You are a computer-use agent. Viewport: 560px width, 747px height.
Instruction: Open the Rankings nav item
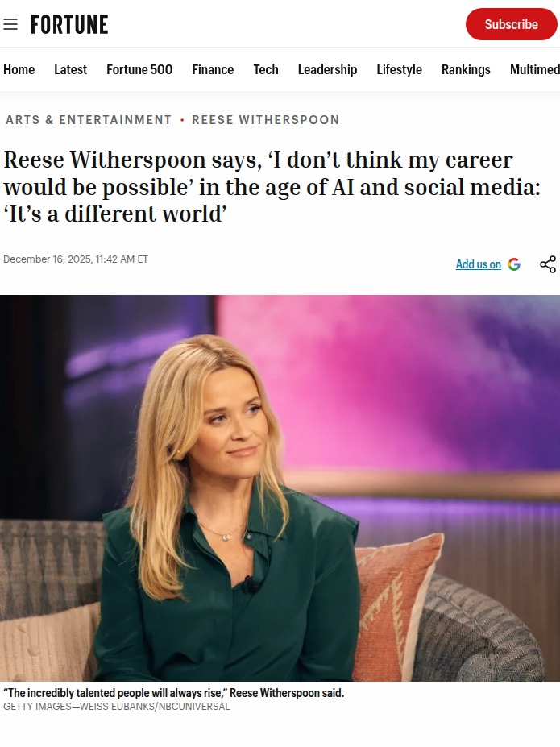click(x=466, y=69)
